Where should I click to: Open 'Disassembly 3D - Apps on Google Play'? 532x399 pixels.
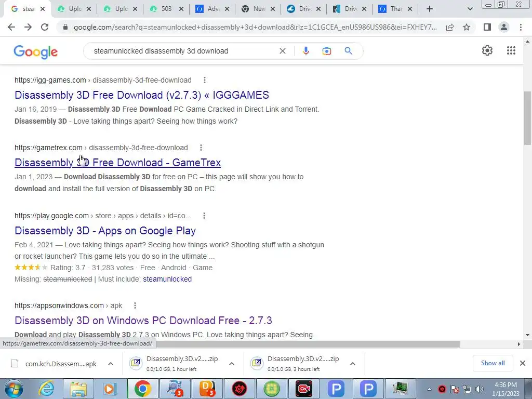point(105,231)
